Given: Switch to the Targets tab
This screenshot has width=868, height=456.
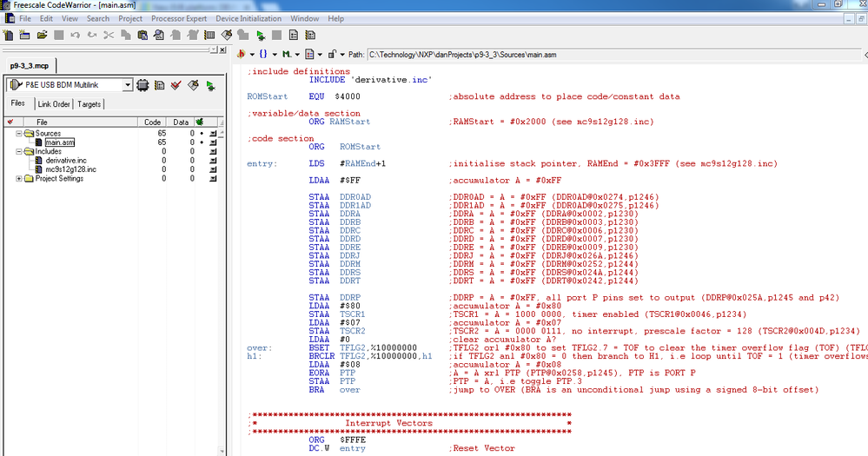Looking at the screenshot, I should pos(89,104).
